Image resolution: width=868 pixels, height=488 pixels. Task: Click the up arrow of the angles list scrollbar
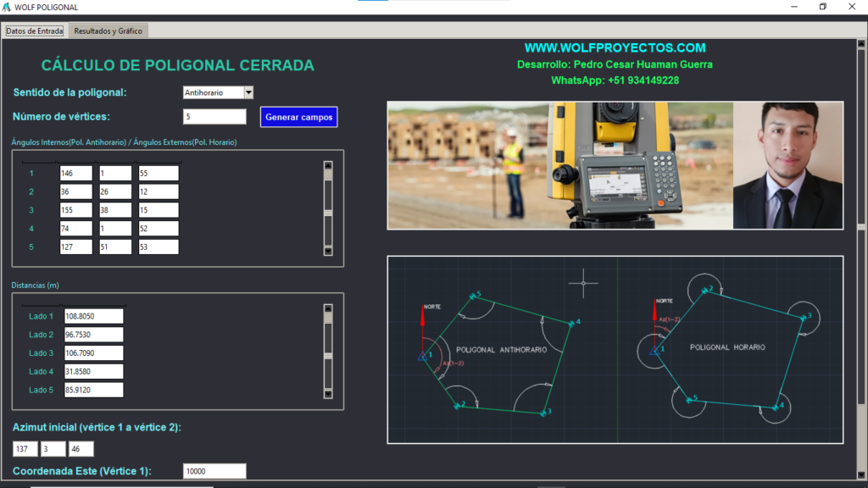coord(328,166)
